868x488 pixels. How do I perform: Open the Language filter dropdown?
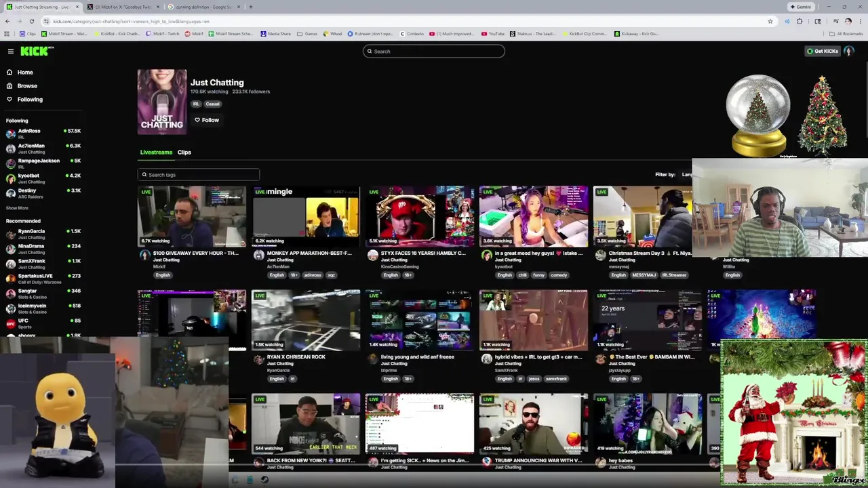click(686, 174)
